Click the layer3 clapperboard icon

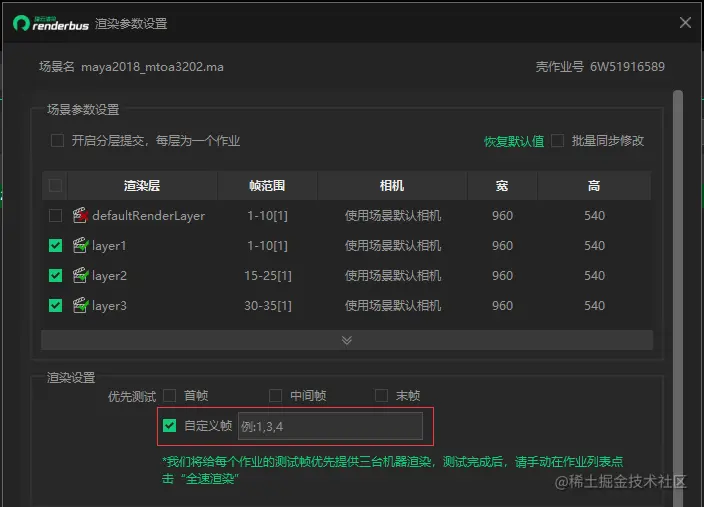pyautogui.click(x=80, y=306)
